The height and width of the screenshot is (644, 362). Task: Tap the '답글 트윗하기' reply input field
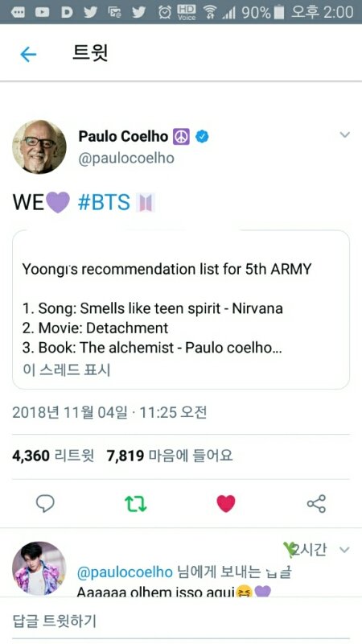(x=181, y=621)
